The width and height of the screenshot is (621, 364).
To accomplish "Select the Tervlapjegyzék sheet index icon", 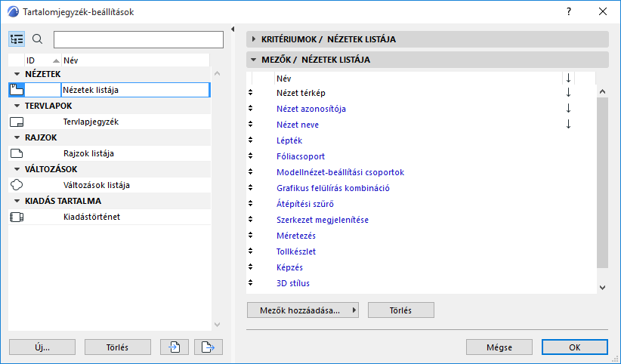I will point(17,122).
